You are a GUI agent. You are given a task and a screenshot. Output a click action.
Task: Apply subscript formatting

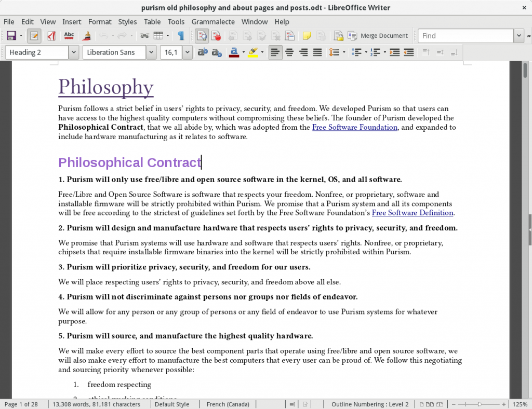pos(217,52)
